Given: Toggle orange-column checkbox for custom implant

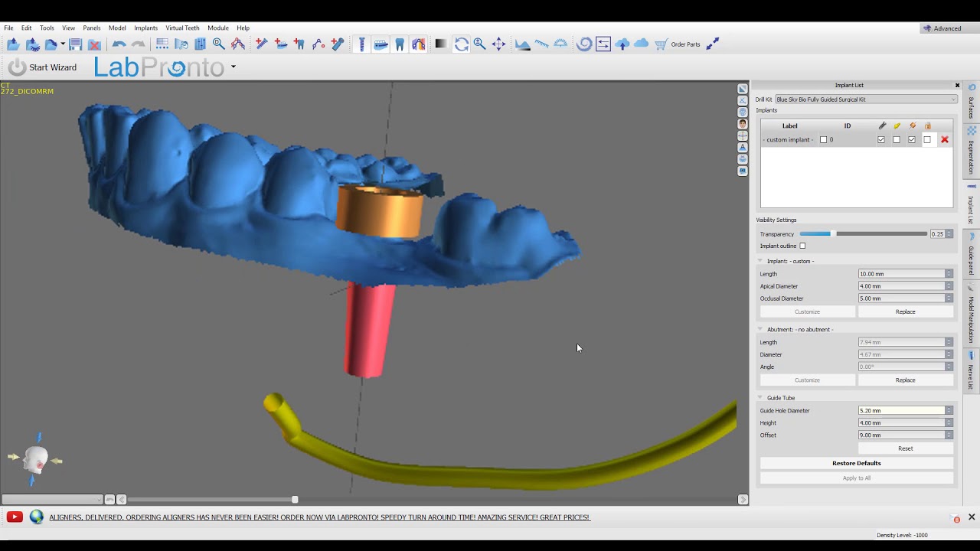Looking at the screenshot, I should 912,140.
